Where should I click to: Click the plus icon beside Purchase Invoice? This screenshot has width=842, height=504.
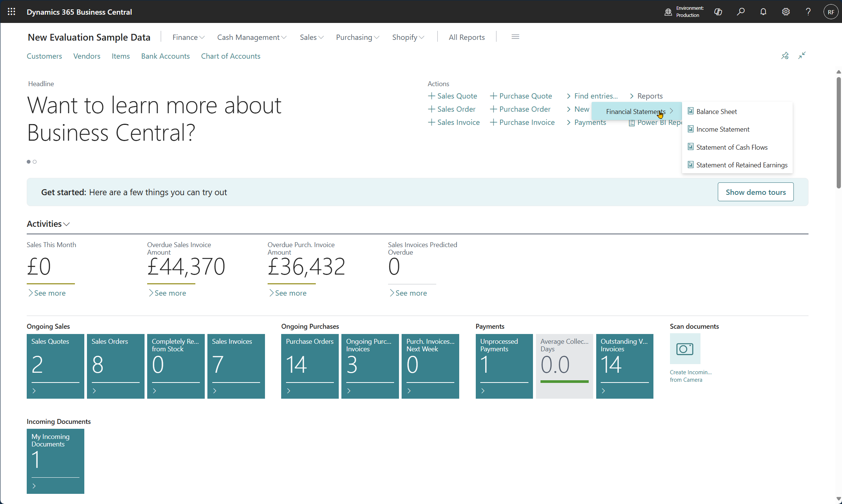click(x=493, y=122)
